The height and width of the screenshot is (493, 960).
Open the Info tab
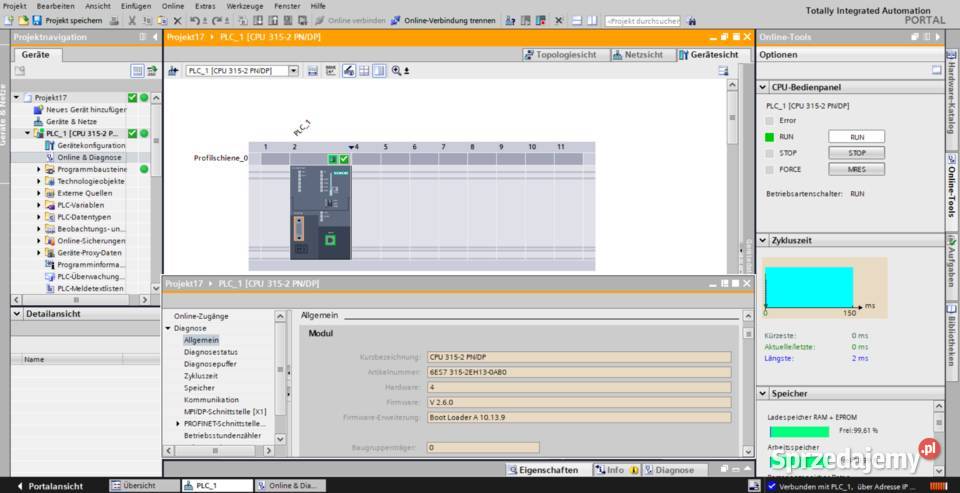pos(615,470)
